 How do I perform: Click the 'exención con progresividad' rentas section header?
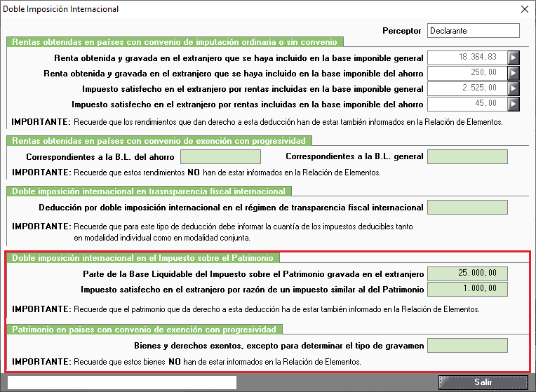click(x=159, y=141)
